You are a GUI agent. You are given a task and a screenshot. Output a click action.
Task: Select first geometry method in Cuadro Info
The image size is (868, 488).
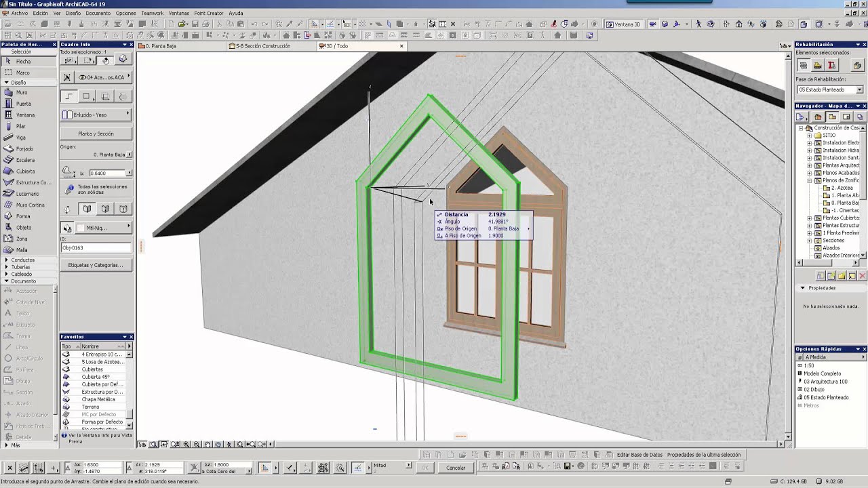(68, 96)
